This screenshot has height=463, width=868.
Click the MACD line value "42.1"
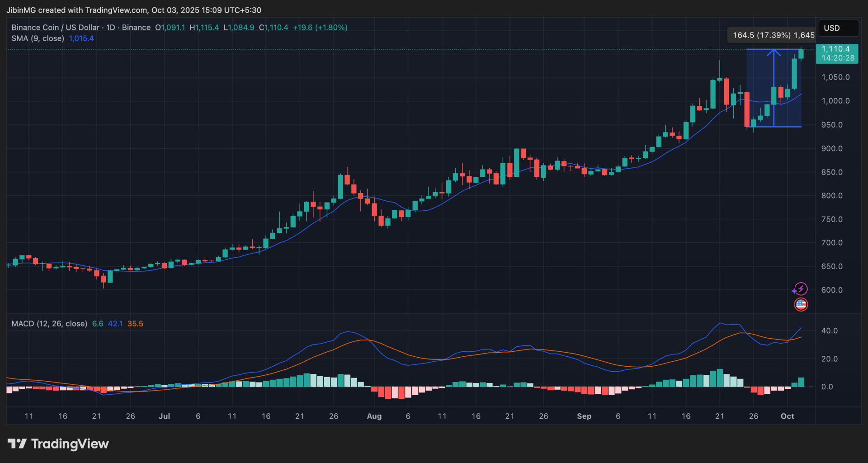coord(115,324)
